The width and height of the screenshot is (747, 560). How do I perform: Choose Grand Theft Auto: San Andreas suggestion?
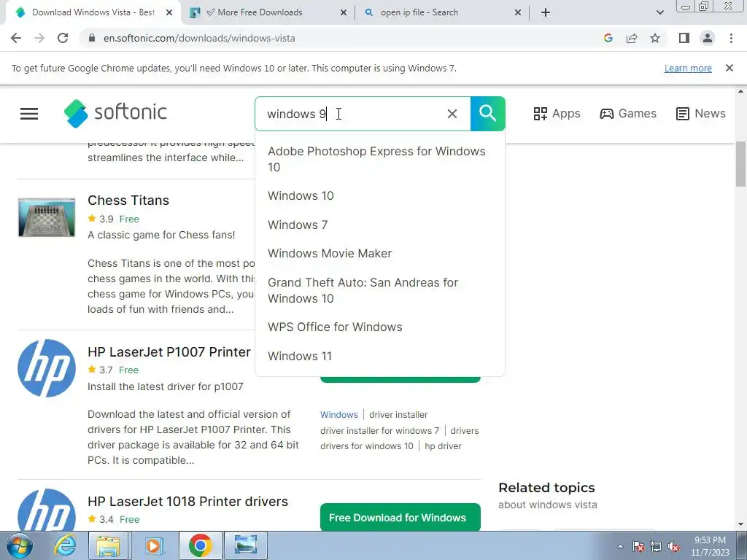pos(379,290)
